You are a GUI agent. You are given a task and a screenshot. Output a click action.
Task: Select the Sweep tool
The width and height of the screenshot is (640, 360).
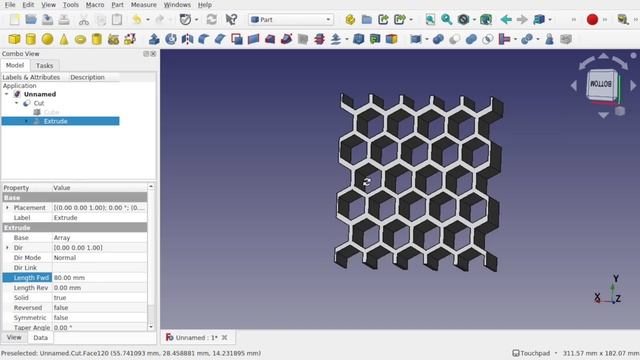(286, 39)
